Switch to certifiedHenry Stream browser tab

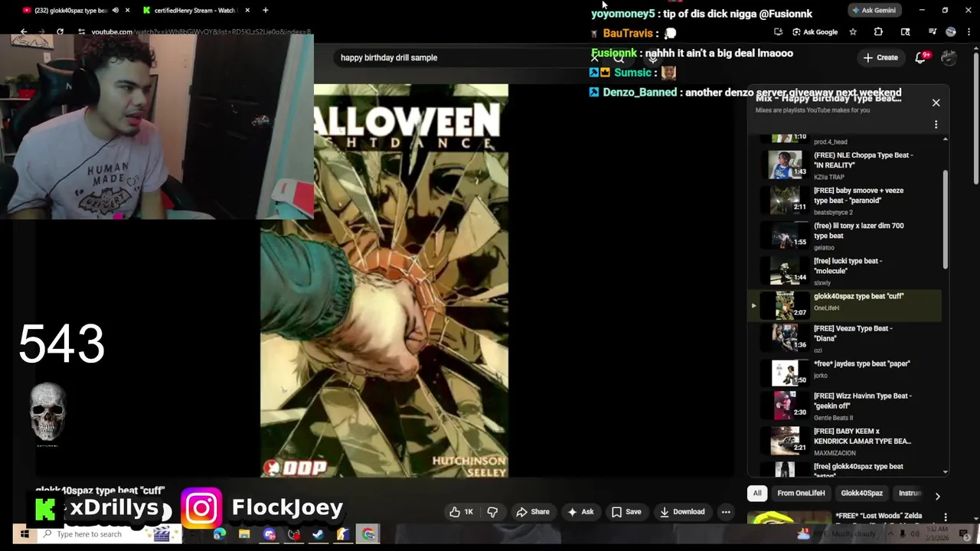[x=195, y=10]
